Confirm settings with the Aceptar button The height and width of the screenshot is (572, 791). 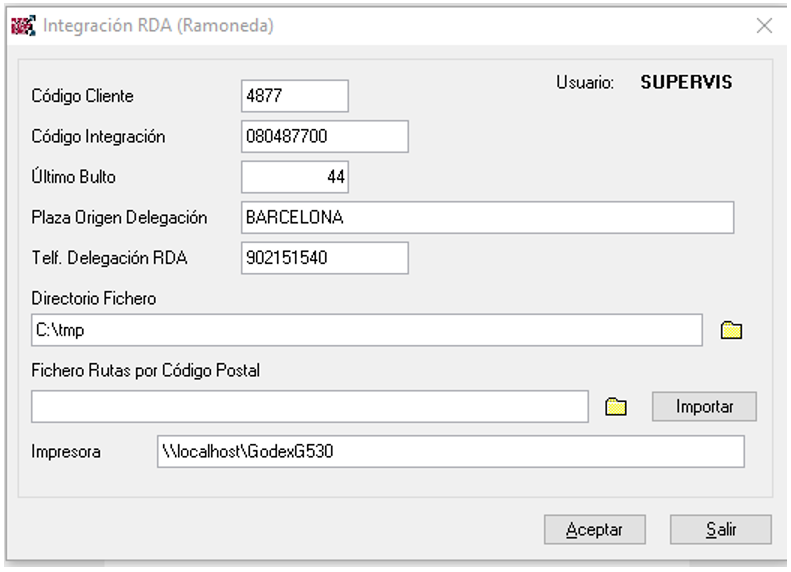(x=594, y=530)
